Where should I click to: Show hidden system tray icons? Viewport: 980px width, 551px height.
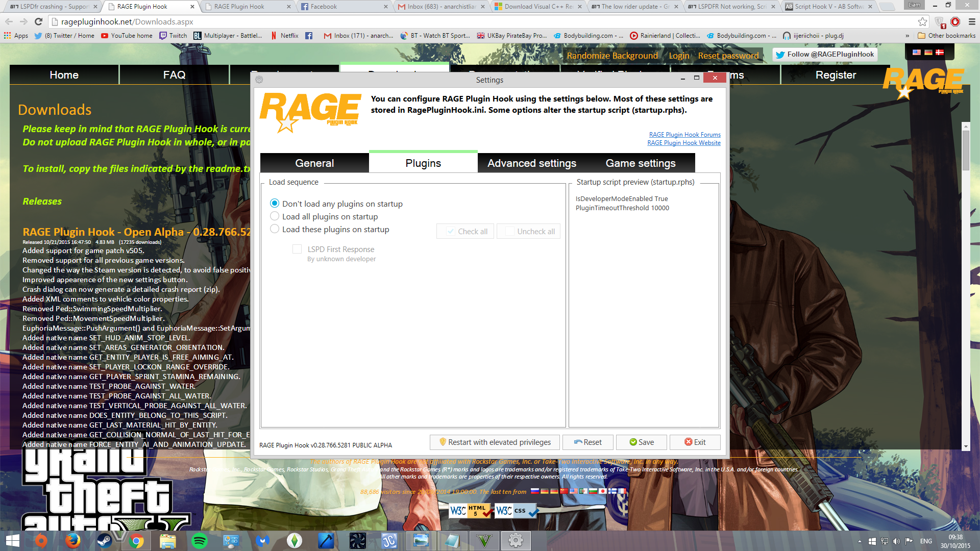(860, 541)
